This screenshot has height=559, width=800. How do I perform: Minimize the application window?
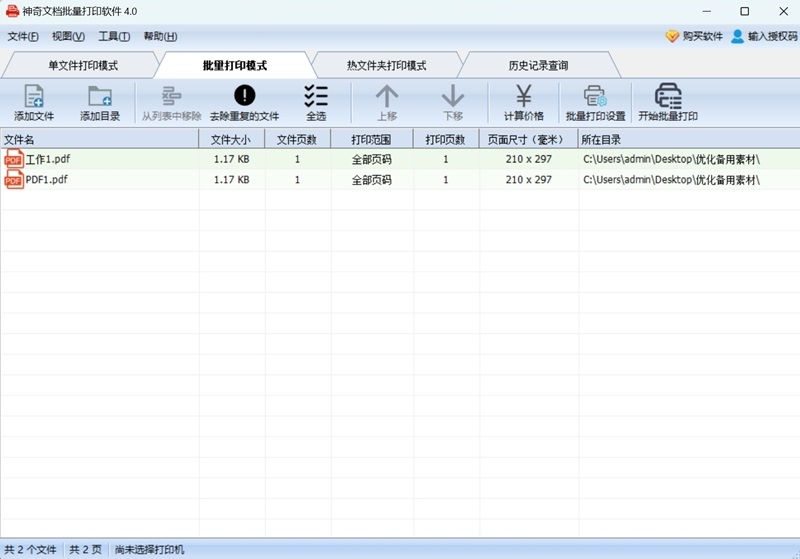707,11
